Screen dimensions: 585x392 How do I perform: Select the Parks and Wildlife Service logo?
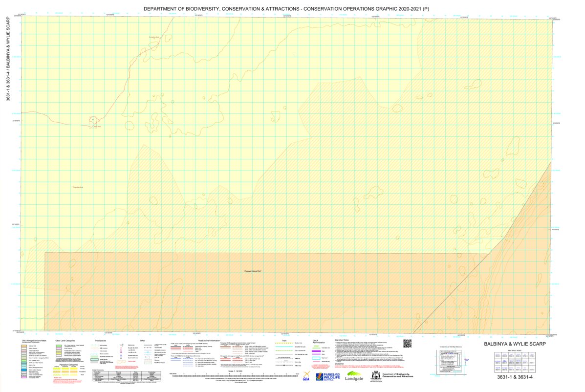click(x=328, y=376)
